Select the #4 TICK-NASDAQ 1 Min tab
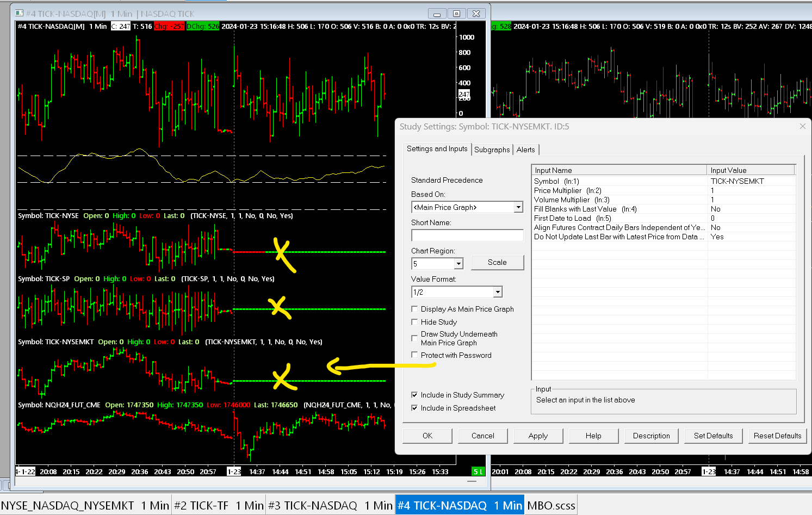Viewport: 812px width, 515px height. [x=460, y=506]
